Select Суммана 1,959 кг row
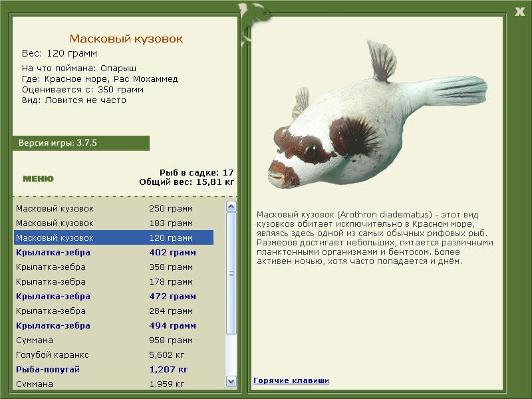 [x=114, y=384]
